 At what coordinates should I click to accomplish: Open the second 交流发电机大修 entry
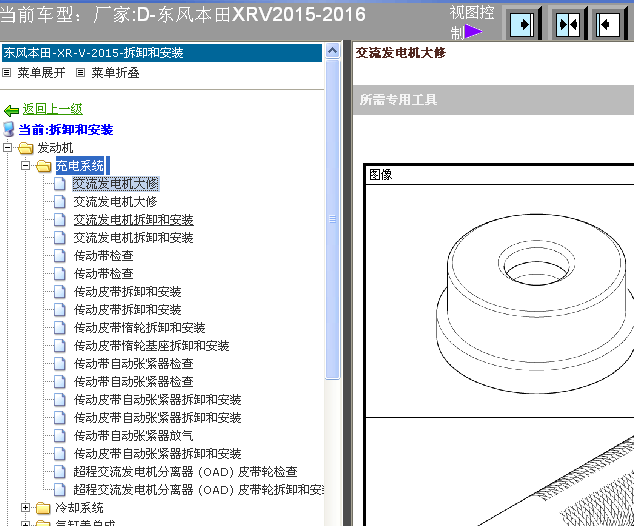coord(115,202)
